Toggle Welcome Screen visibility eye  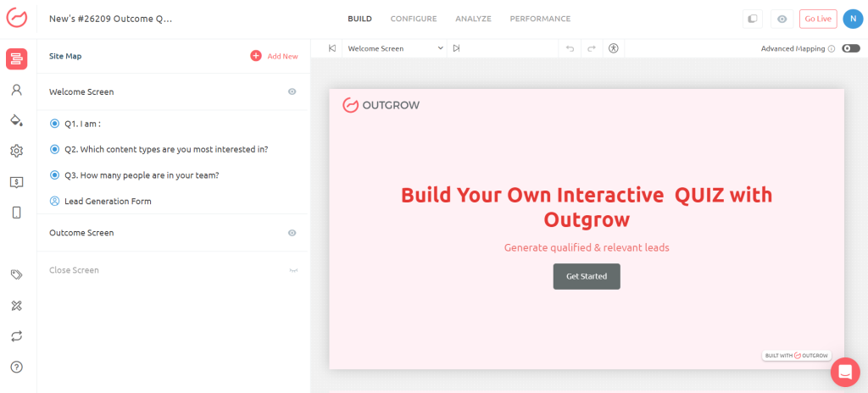pos(292,91)
